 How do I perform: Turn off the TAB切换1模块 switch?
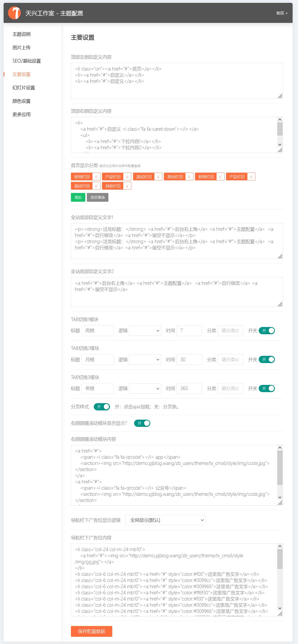pos(267,331)
